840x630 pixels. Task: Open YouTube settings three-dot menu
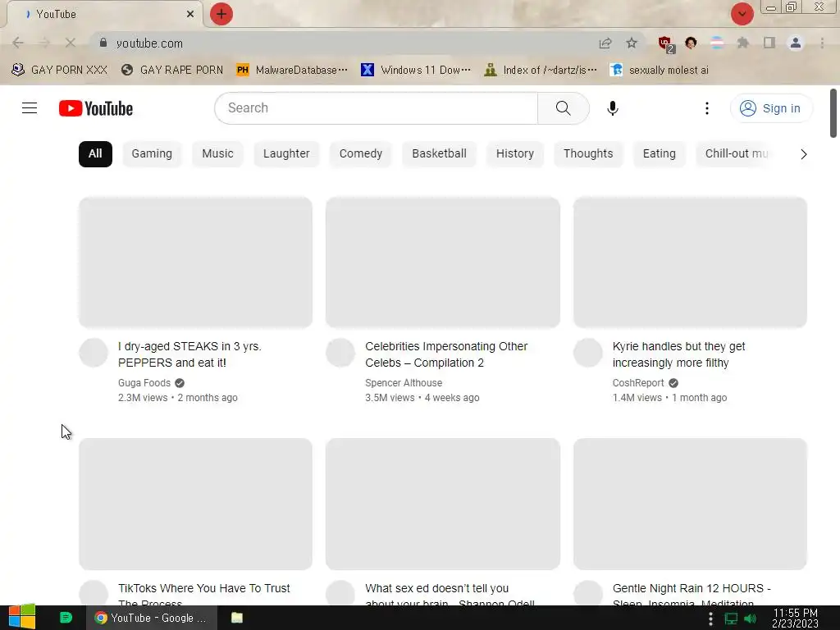point(706,108)
